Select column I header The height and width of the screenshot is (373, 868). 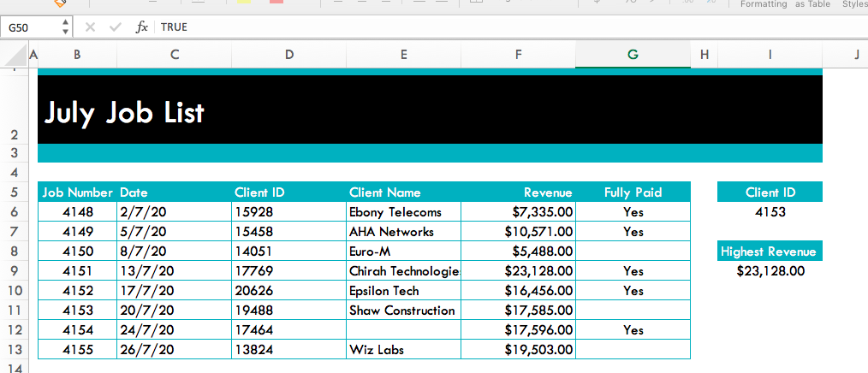tap(770, 55)
